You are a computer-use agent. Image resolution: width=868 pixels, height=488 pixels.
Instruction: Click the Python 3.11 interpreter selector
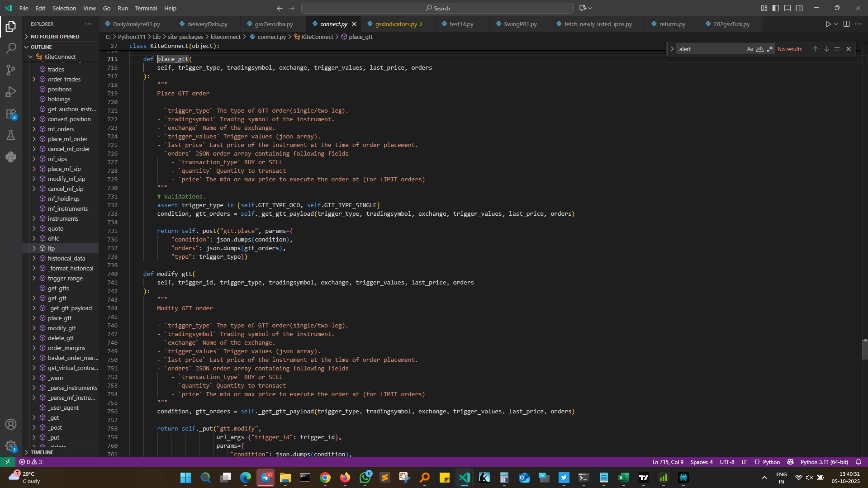(x=824, y=462)
